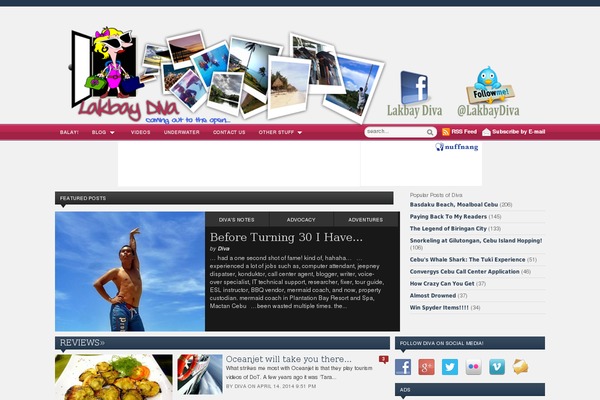Open the BALAY! menu item

point(69,132)
